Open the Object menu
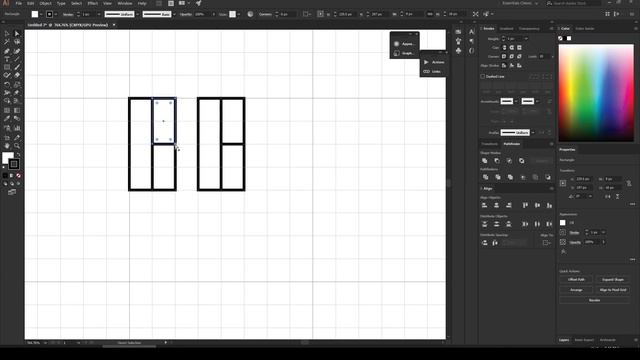Viewport: 640px width, 360px height. (45, 3)
